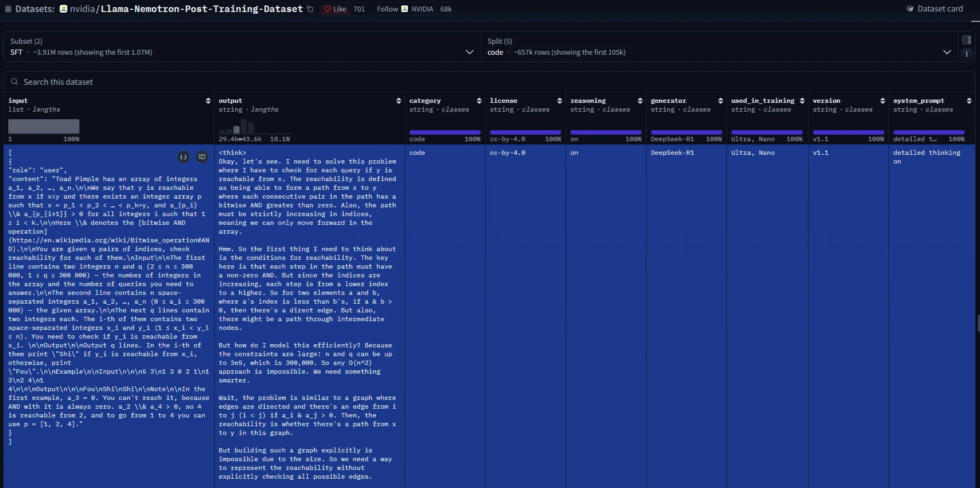
Task: Sort by the reasoning column
Action: point(640,101)
